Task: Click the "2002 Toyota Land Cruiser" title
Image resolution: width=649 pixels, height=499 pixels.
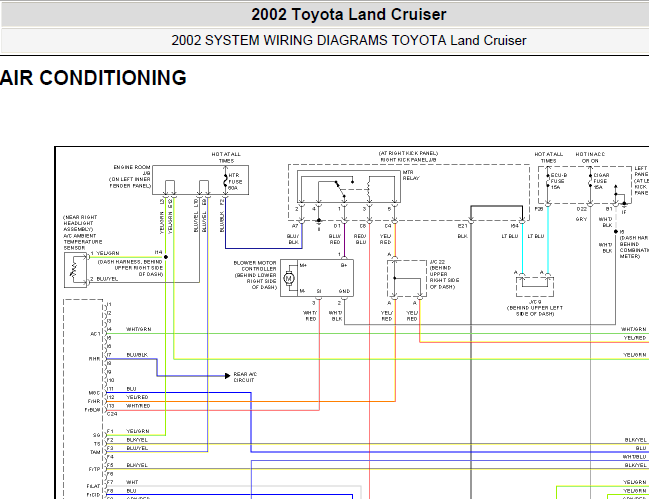Action: 349,14
